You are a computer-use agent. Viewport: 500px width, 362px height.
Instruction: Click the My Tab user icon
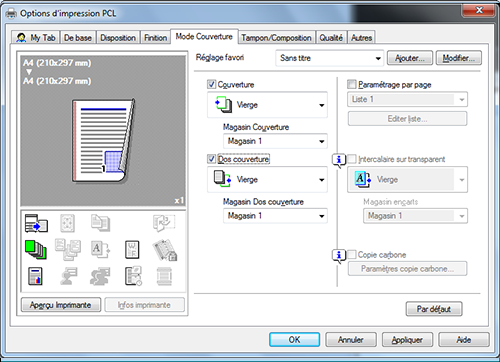coord(21,38)
